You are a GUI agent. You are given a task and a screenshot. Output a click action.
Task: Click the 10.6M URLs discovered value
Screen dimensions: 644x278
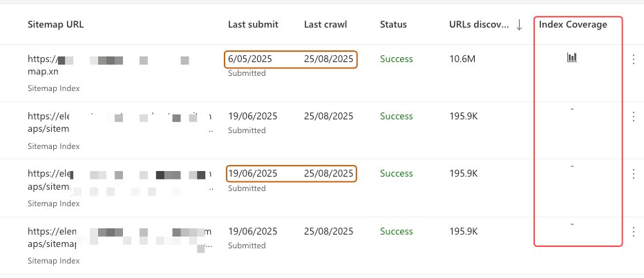pos(462,59)
